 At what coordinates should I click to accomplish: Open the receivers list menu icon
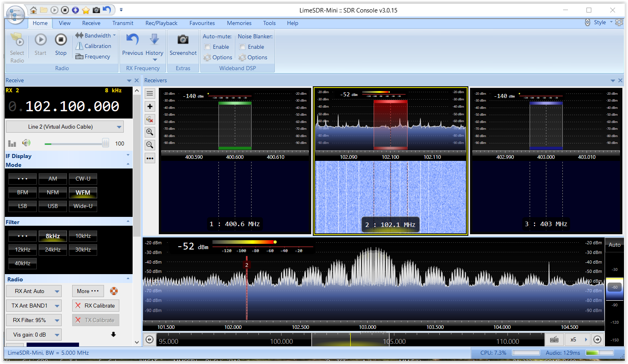coord(150,94)
